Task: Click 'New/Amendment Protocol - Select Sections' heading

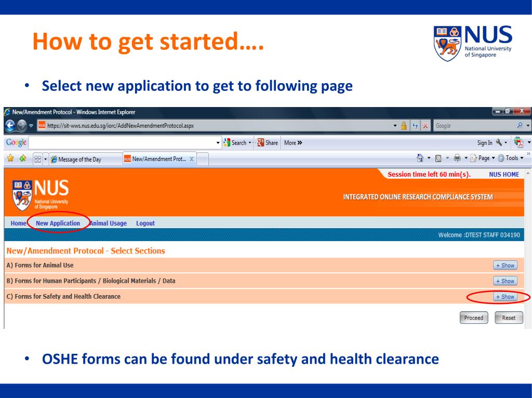Action: 86,251
